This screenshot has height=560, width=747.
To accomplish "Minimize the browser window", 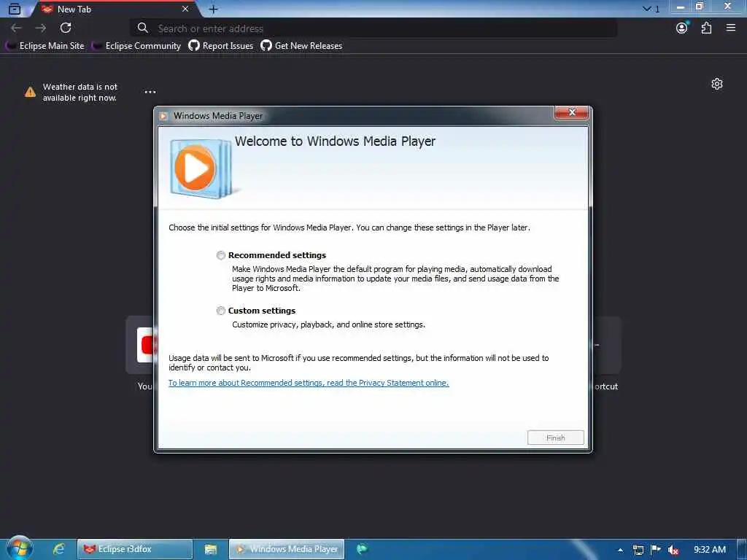I will click(681, 7).
